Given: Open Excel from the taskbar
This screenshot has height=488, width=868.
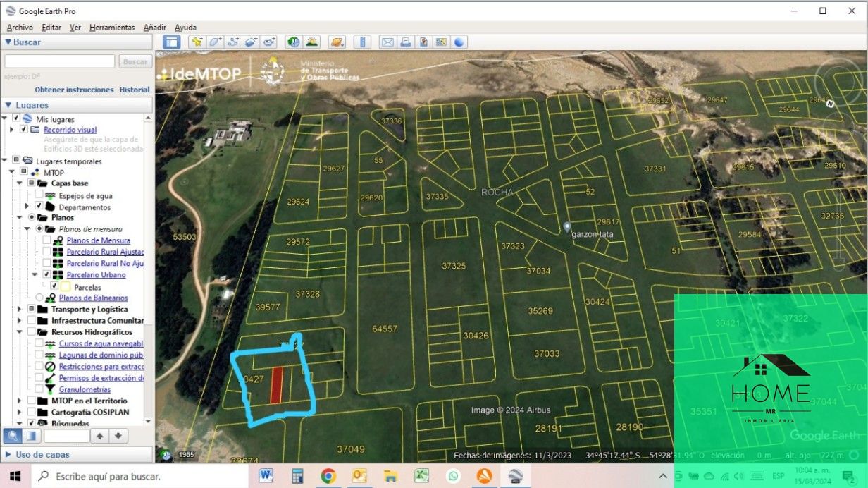Looking at the screenshot, I should [421, 476].
